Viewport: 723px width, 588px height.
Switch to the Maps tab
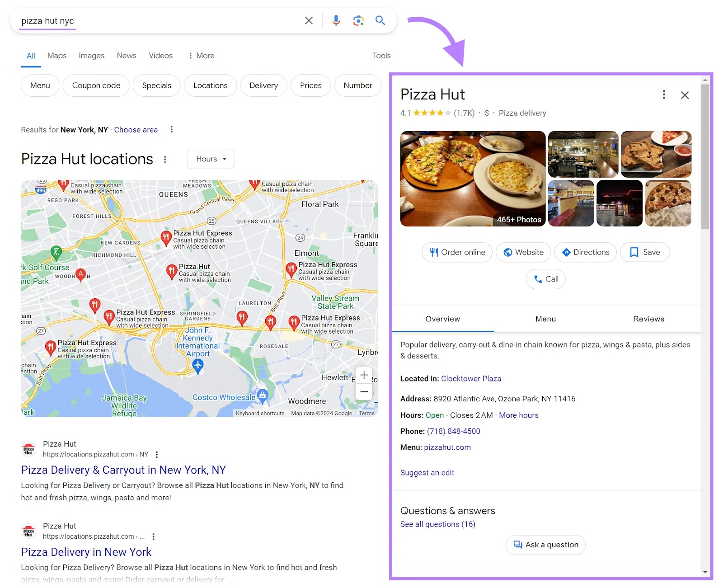click(x=56, y=55)
